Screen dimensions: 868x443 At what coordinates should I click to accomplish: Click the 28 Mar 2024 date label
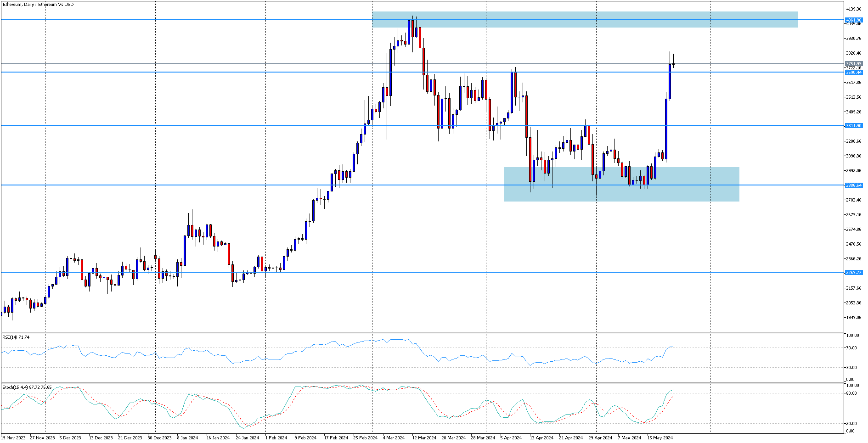[483, 438]
